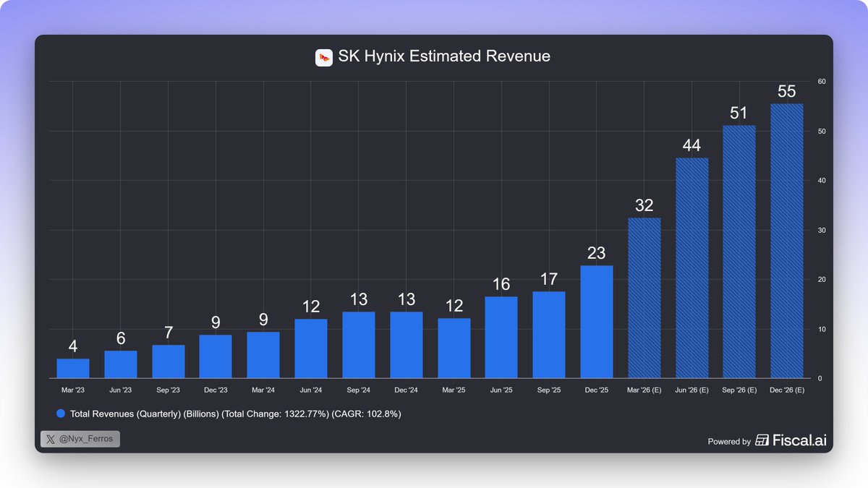Click the CAGR 102.8% text in the legend
The image size is (868, 488).
pyautogui.click(x=367, y=414)
